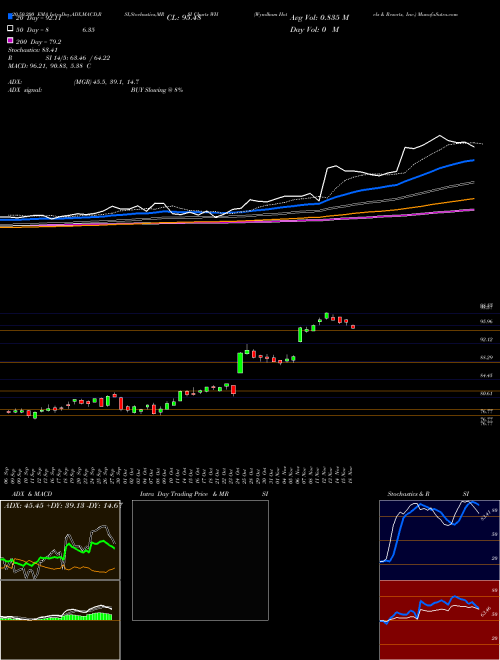
Task: Click the 'BUY Slowing @ 8%' ADX signal
Action: point(157,90)
